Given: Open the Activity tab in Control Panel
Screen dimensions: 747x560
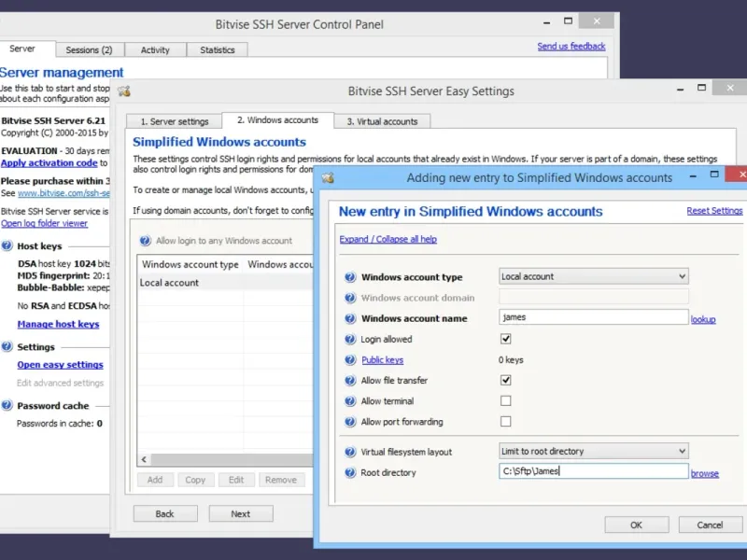Looking at the screenshot, I should pyautogui.click(x=155, y=50).
